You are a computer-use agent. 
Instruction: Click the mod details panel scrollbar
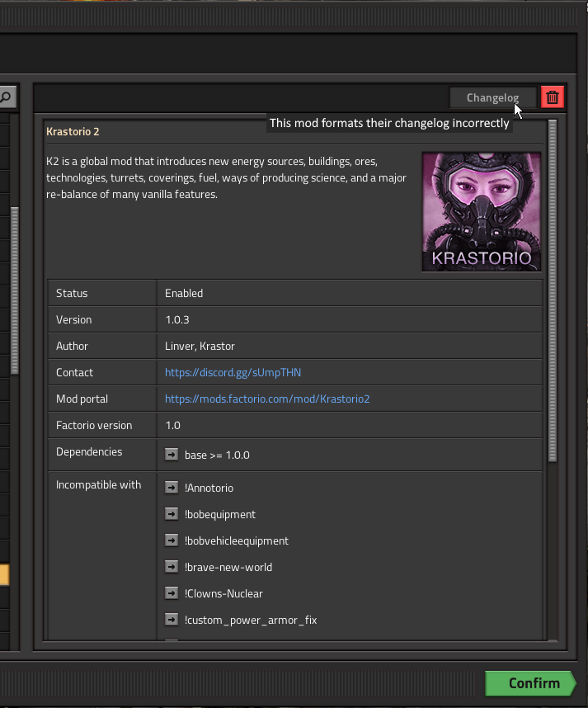coord(553,289)
